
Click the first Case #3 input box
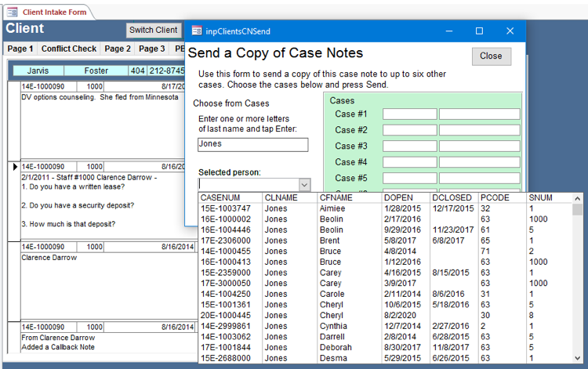pos(409,147)
